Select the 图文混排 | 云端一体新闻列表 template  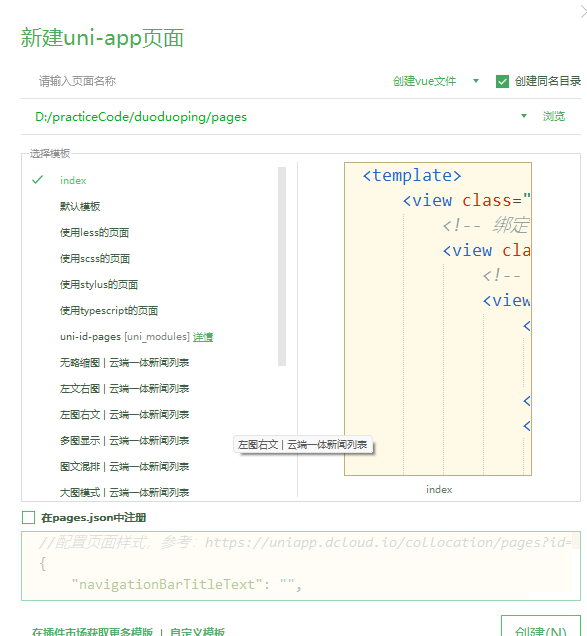tap(124, 466)
